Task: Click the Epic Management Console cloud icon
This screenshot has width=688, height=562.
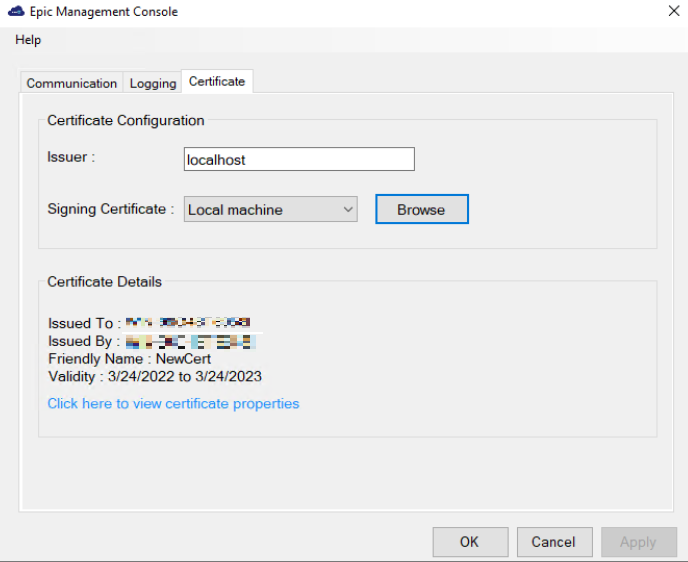Action: (16, 11)
